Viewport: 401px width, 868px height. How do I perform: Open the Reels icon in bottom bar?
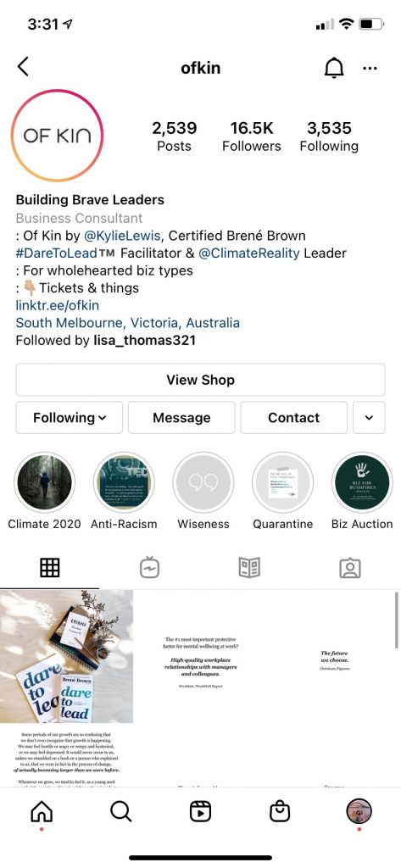pos(200,811)
